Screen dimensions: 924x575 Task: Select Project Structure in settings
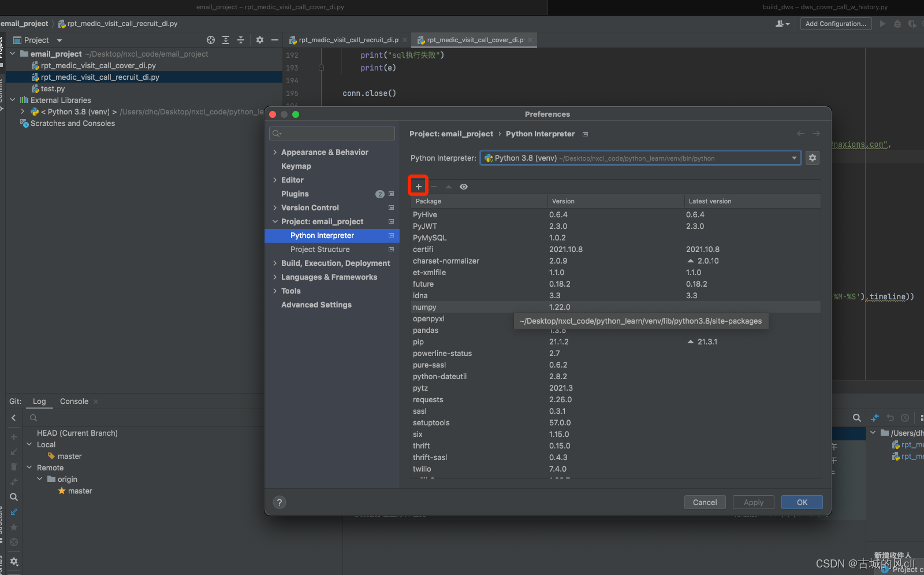320,249
